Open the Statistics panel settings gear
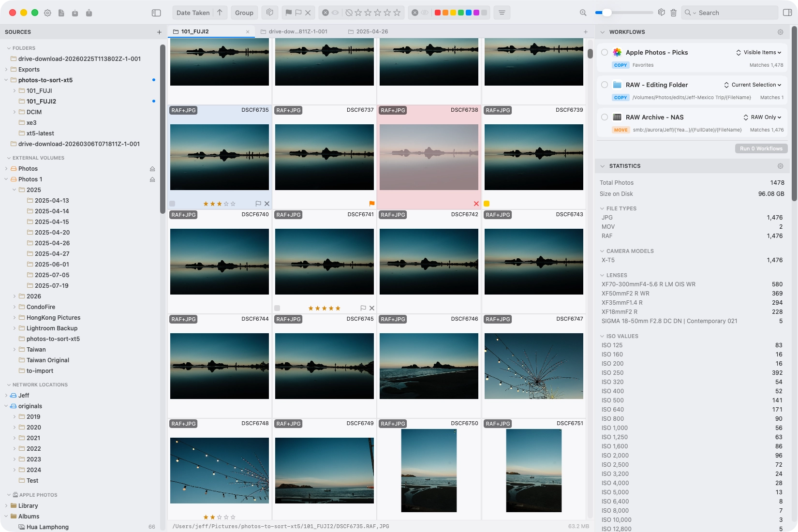This screenshot has height=532, width=798. pyautogui.click(x=780, y=166)
